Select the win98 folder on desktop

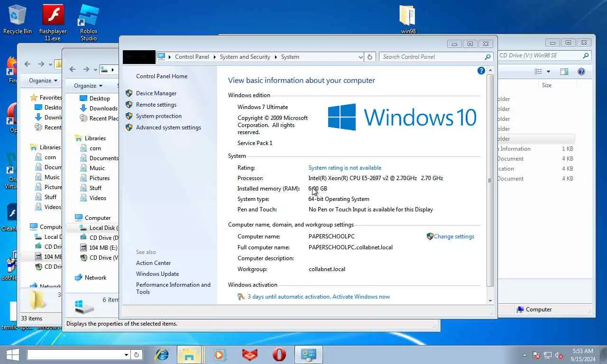coord(408,19)
